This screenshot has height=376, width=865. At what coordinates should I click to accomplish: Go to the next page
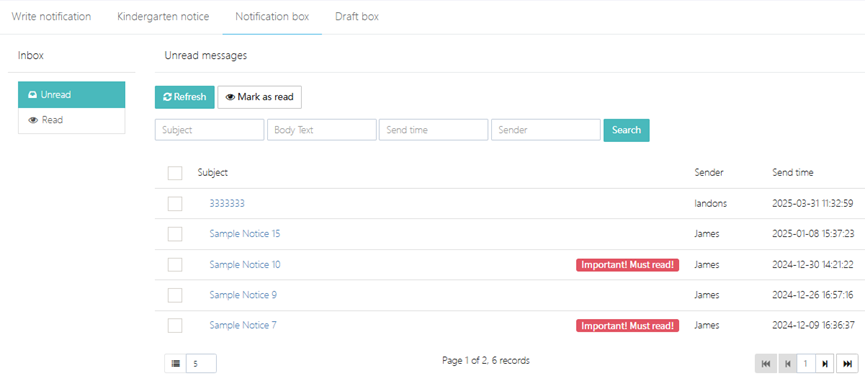pos(825,363)
